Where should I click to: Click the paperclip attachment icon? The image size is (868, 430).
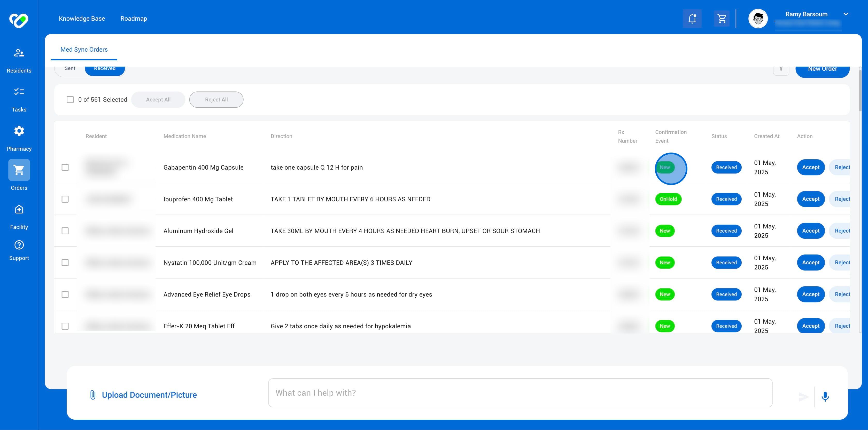[93, 395]
